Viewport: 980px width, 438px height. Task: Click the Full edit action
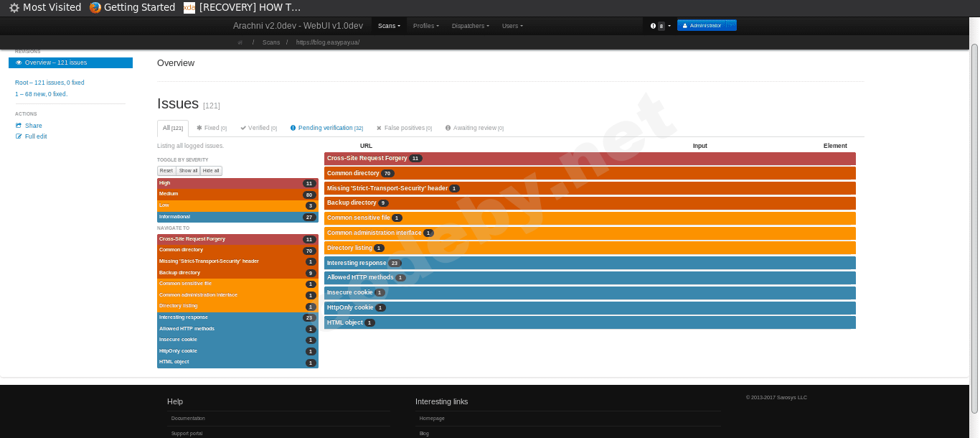36,136
